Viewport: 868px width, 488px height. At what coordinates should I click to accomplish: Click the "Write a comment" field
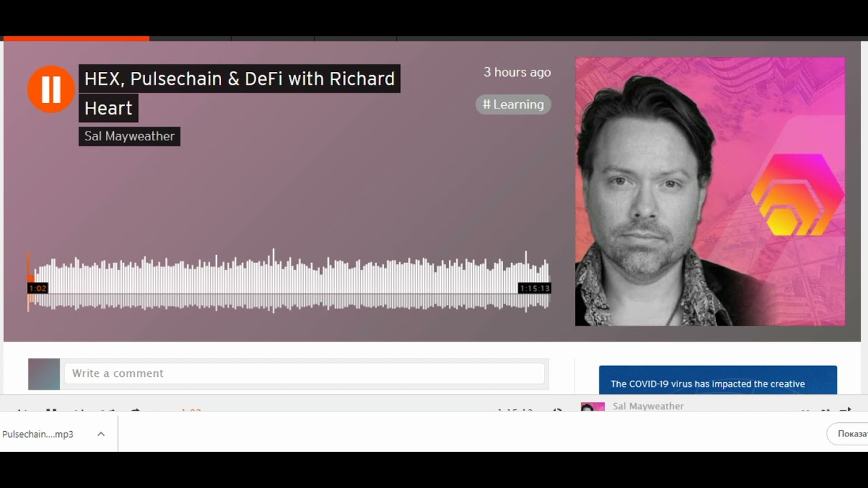click(x=304, y=373)
